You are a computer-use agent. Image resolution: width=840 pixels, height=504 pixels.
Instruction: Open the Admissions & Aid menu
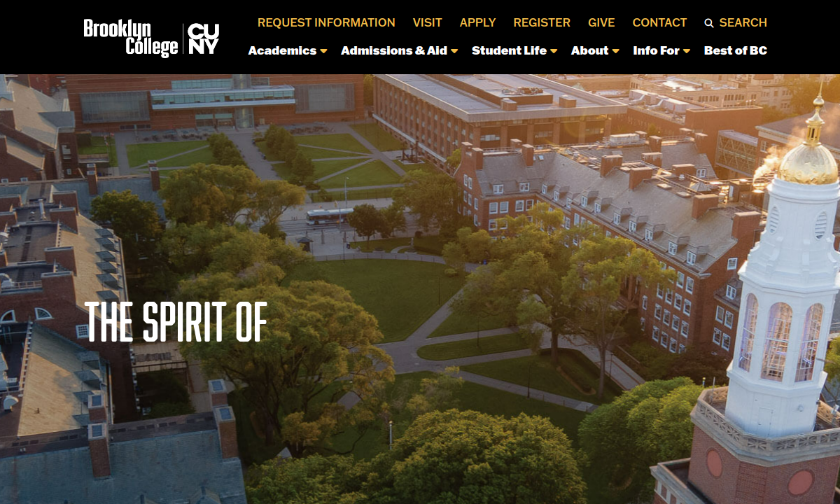(x=394, y=50)
